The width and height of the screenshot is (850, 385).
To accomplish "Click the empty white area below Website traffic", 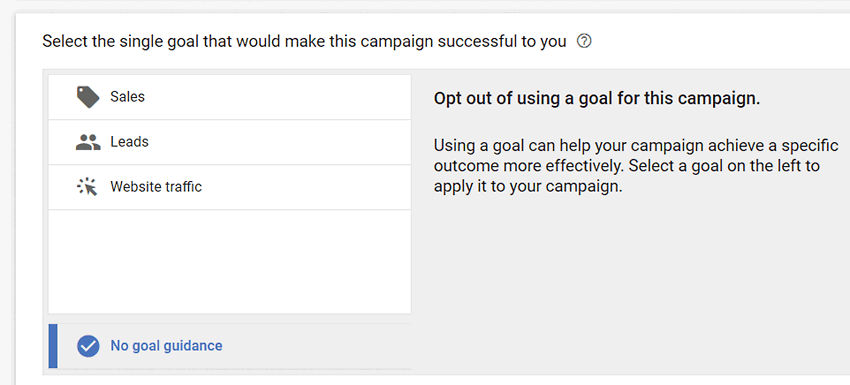I will [230, 261].
